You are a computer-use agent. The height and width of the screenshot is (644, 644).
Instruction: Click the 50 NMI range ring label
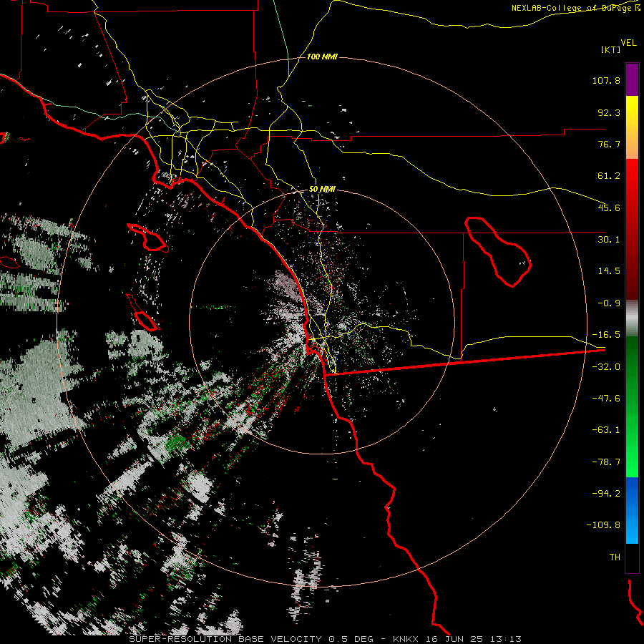click(322, 190)
